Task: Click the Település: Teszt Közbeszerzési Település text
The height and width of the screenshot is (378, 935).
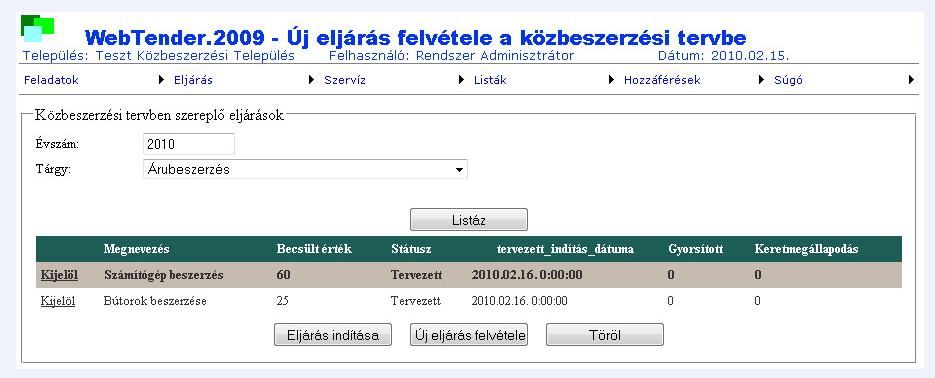Action: click(x=159, y=56)
